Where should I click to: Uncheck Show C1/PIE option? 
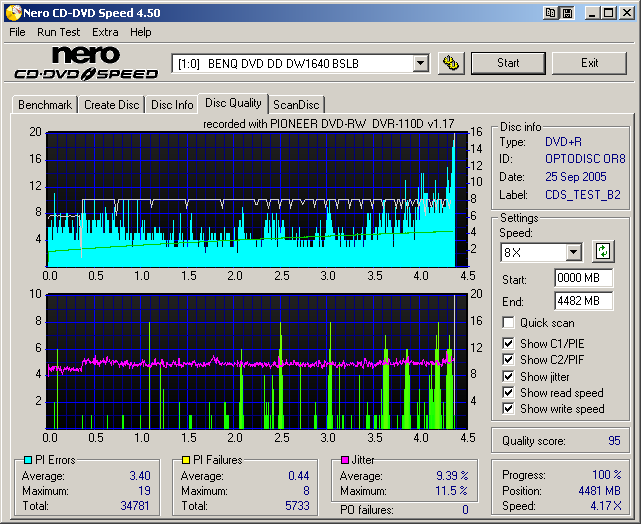(509, 344)
